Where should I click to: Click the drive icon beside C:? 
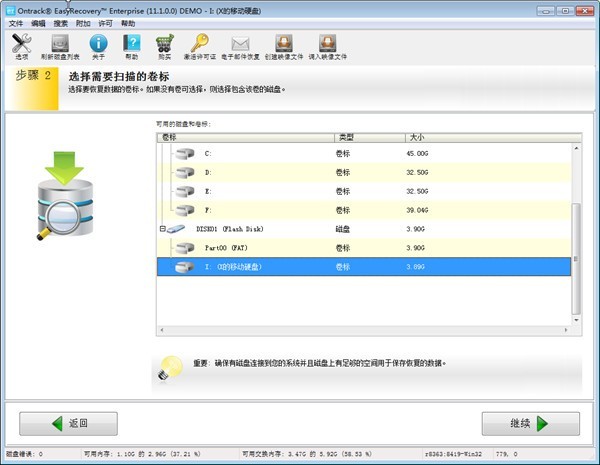pos(185,153)
